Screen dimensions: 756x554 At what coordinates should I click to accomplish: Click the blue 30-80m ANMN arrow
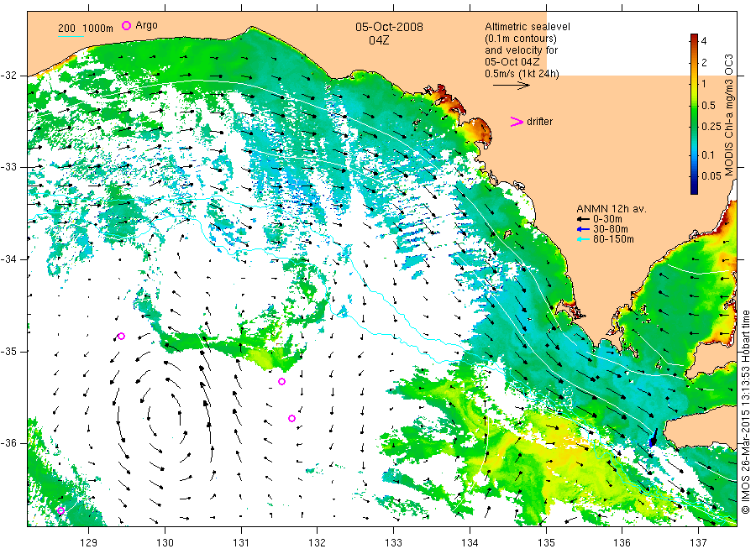[584, 229]
